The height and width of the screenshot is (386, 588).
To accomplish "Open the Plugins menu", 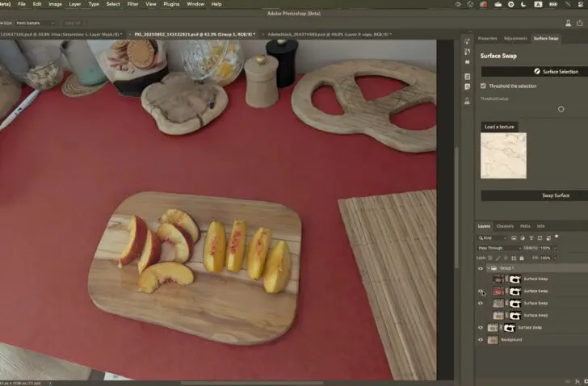I will click(171, 4).
